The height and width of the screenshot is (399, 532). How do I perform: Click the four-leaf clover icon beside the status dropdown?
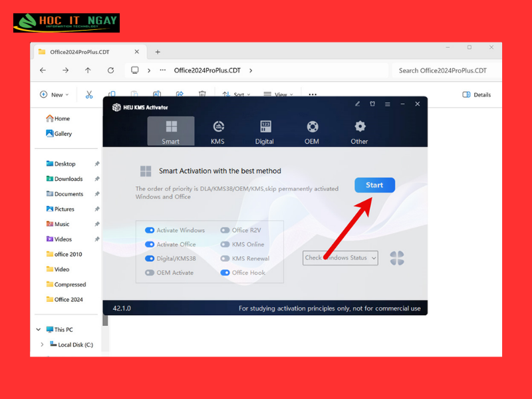point(397,258)
